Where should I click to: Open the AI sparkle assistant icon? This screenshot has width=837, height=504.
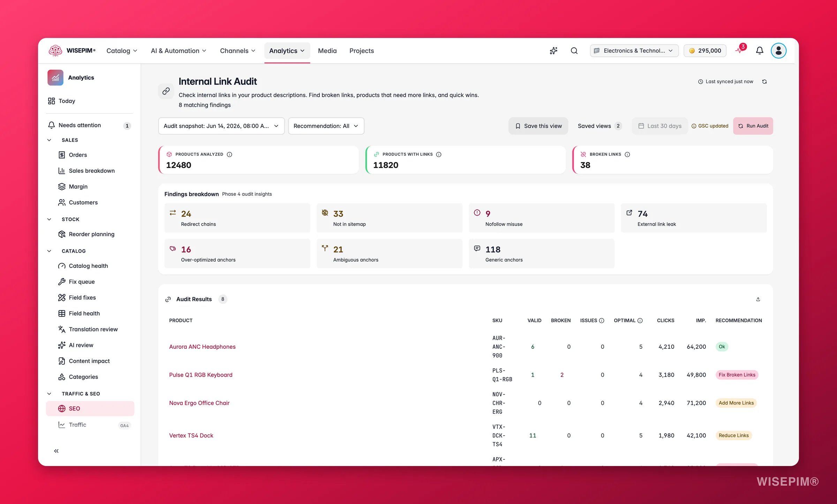coord(553,51)
